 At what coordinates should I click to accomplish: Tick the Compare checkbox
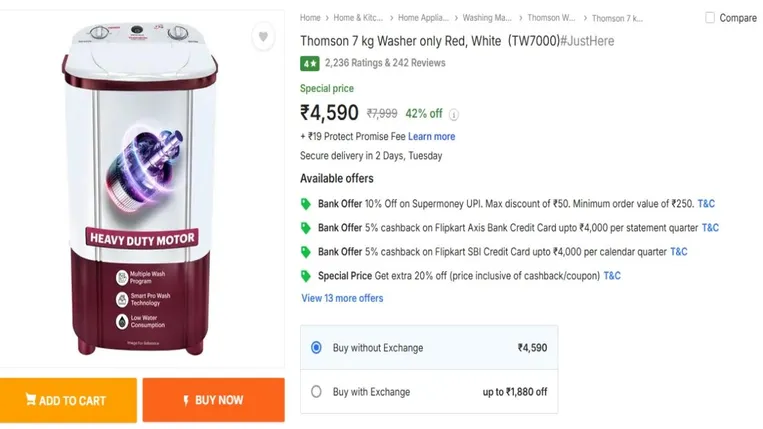(710, 18)
